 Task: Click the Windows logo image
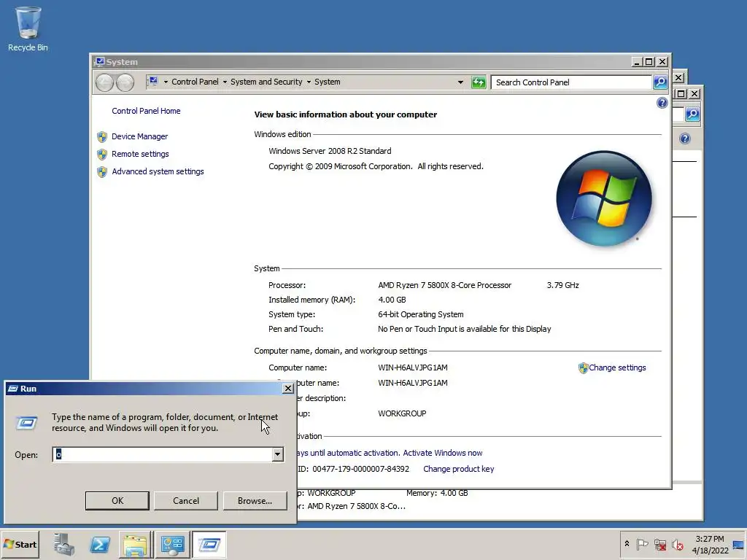(604, 198)
